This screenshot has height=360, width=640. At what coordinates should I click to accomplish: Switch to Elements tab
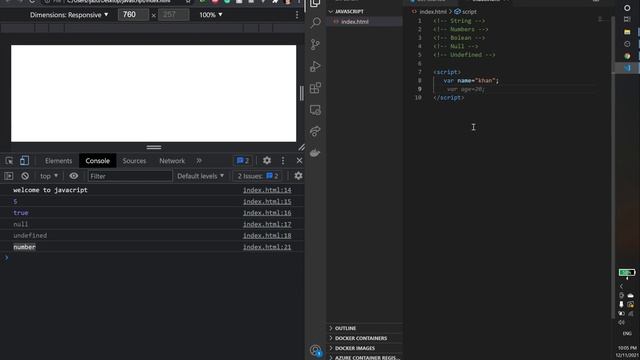pos(58,161)
